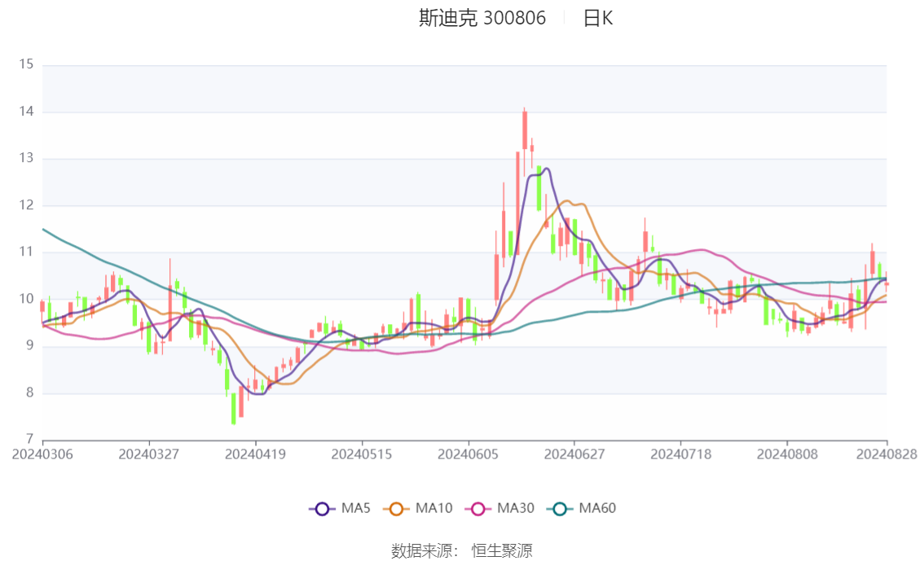Viewport: 924px width, 561px height.
Task: Click the 20240515 date axis label
Action: tap(361, 454)
